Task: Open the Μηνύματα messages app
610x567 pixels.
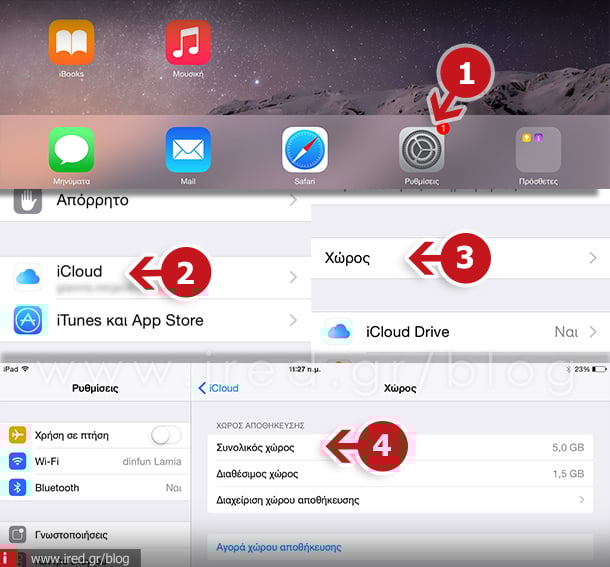Action: click(x=71, y=149)
